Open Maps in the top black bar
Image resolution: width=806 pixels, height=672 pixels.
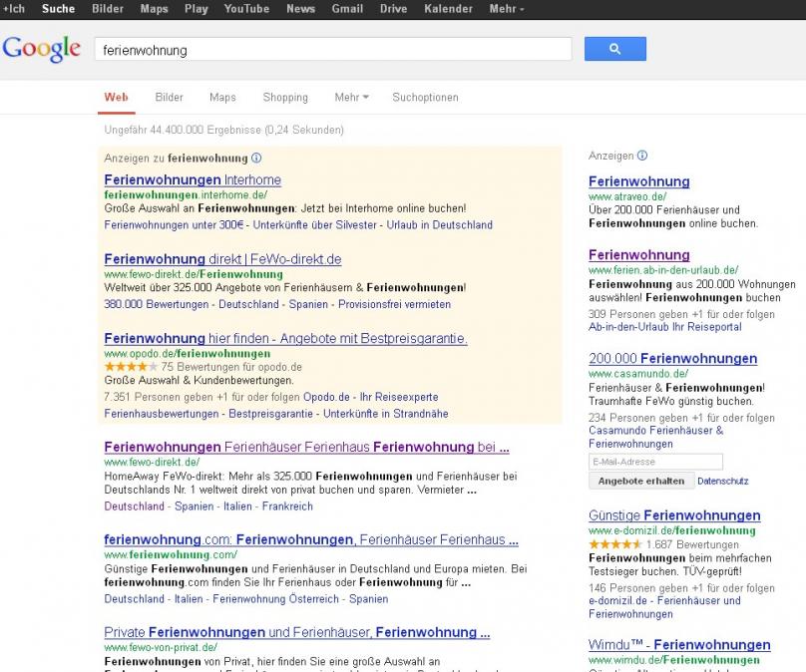[x=155, y=9]
